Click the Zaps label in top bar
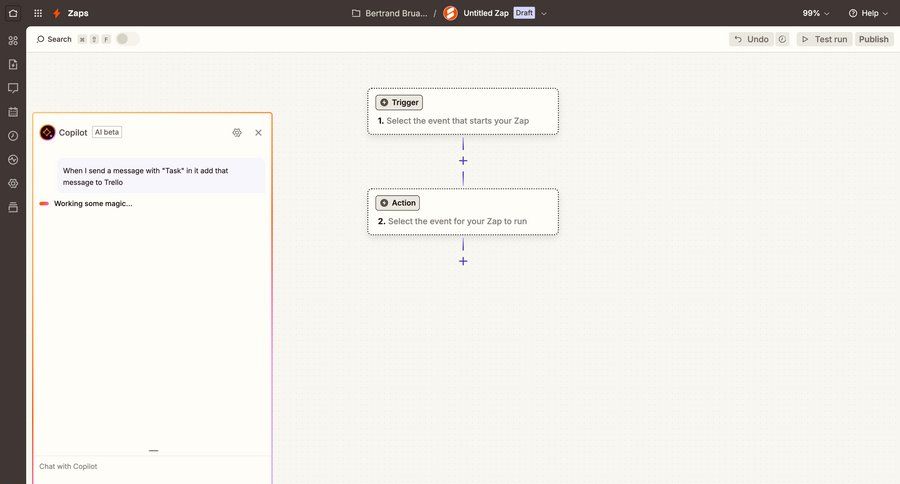This screenshot has height=484, width=900. (78, 13)
